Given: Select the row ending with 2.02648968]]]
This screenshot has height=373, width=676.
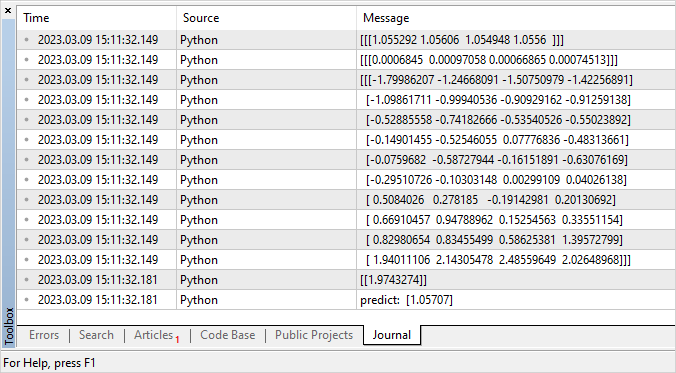Looking at the screenshot, I should coord(346,260).
